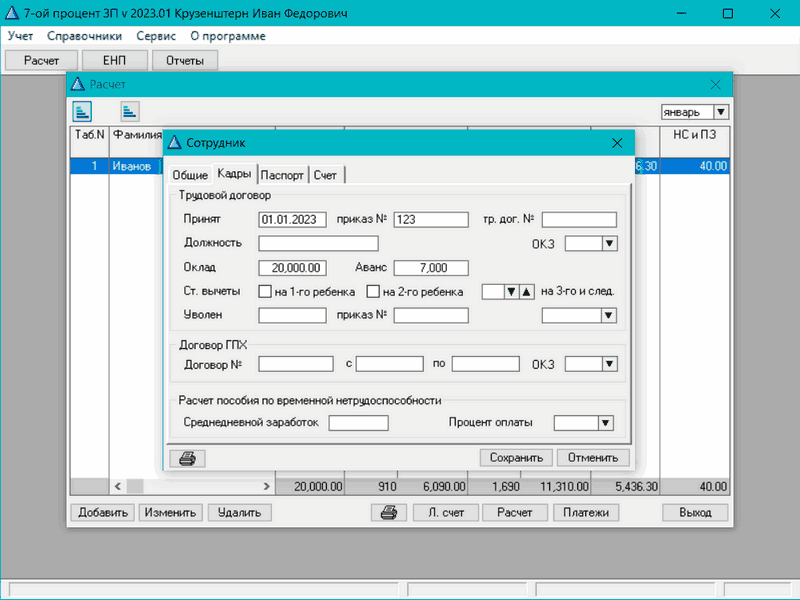The image size is (800, 600).
Task: Enable the на 1-го ребенка checkbox
Action: click(x=265, y=292)
